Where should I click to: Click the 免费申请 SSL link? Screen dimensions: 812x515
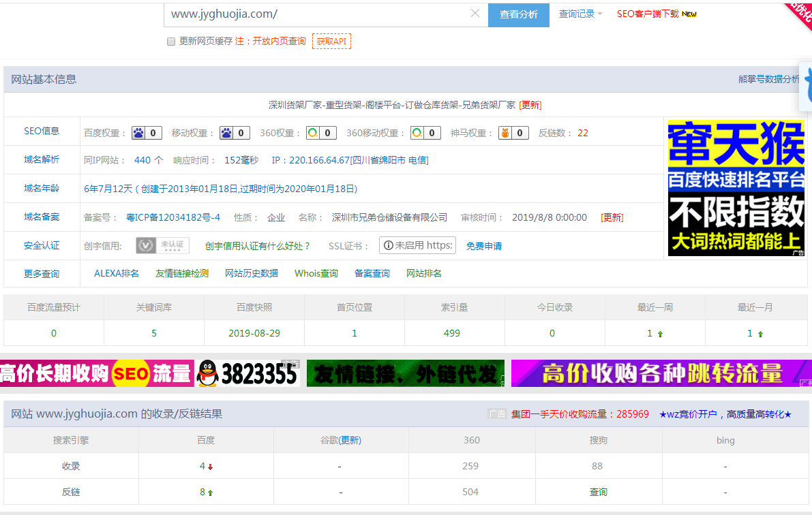coord(483,246)
